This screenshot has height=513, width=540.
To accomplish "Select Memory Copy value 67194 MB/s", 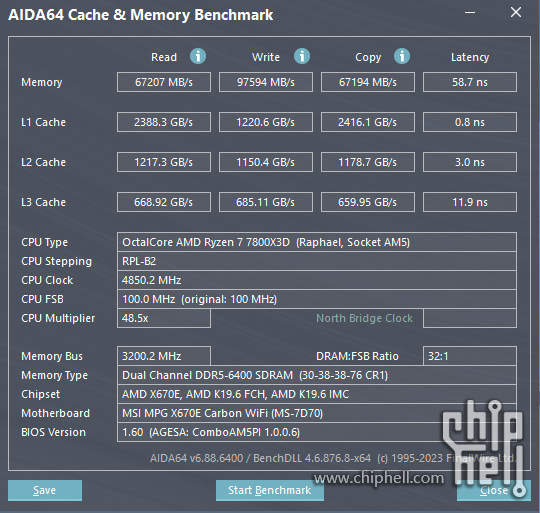I will coord(368,82).
